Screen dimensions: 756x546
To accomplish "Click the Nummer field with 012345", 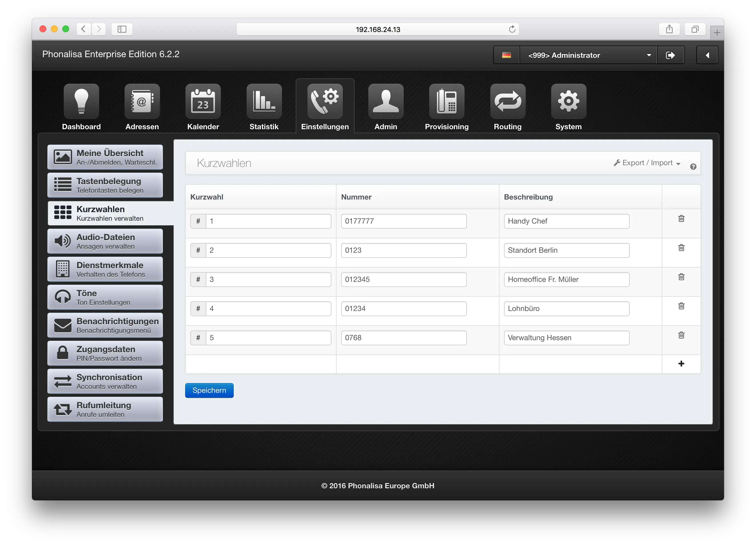I will [x=404, y=280].
